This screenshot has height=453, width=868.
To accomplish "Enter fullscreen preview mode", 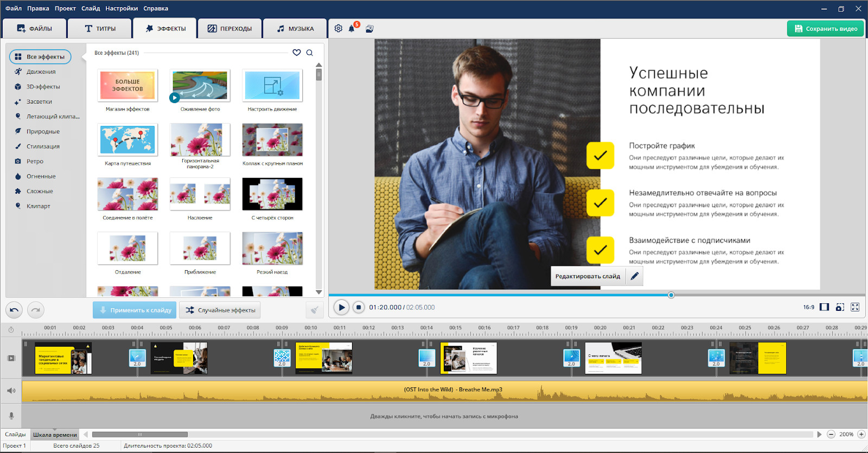I will [855, 307].
